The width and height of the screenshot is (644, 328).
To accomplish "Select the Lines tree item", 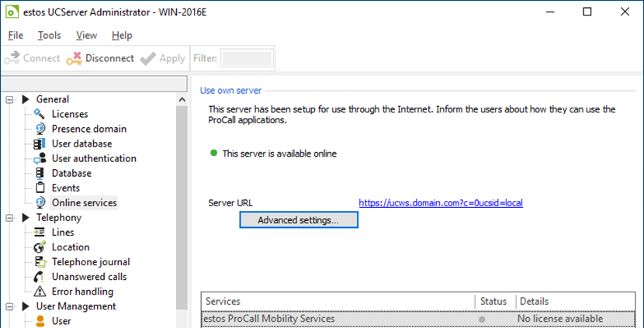I will tap(63, 233).
